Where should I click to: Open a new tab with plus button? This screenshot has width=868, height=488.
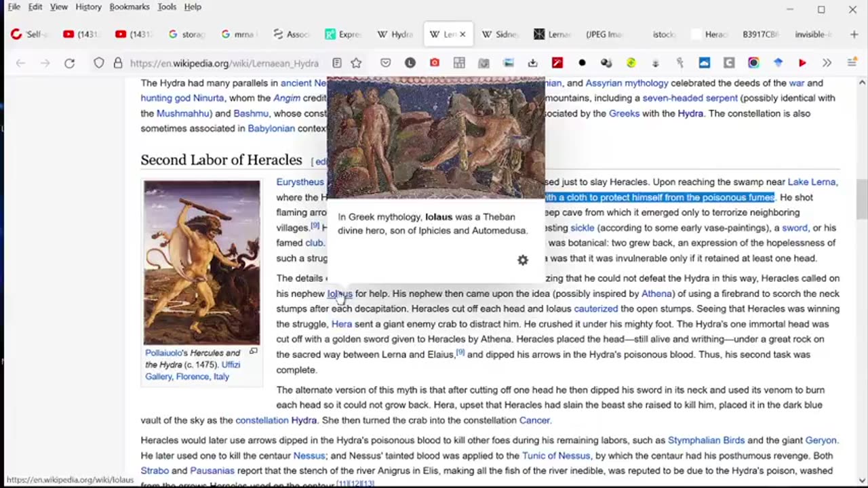(854, 34)
